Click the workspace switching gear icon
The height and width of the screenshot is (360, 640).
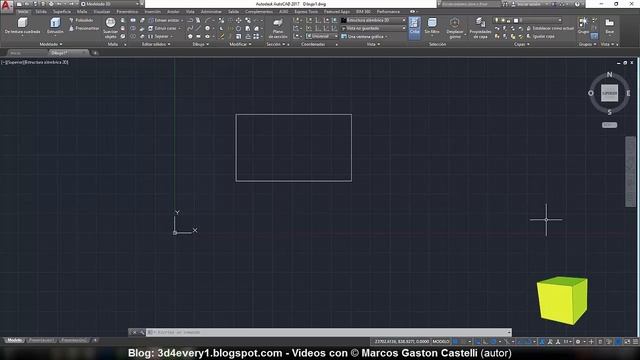pyautogui.click(x=578, y=342)
